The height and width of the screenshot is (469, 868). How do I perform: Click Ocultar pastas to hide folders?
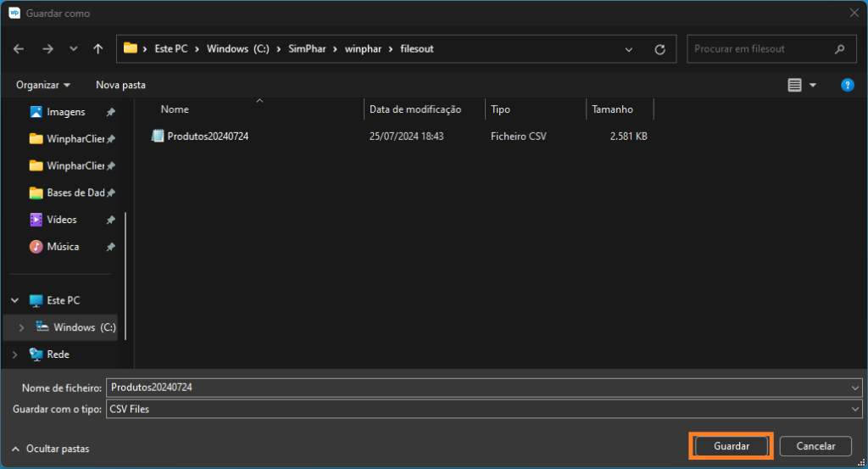click(51, 449)
